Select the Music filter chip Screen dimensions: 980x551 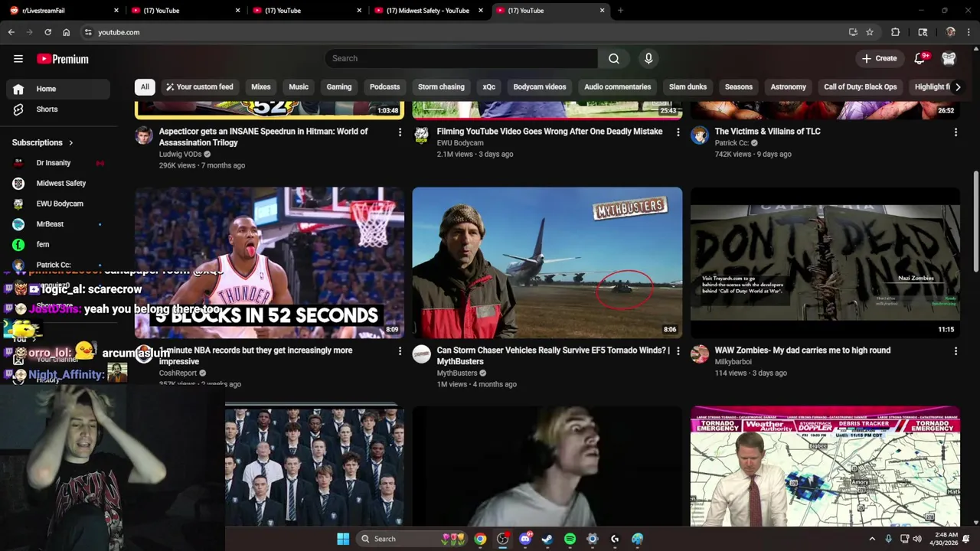click(x=299, y=86)
